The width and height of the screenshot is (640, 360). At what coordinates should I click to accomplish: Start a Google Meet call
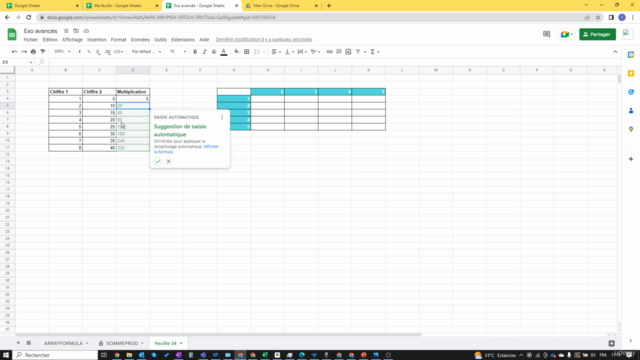(566, 34)
